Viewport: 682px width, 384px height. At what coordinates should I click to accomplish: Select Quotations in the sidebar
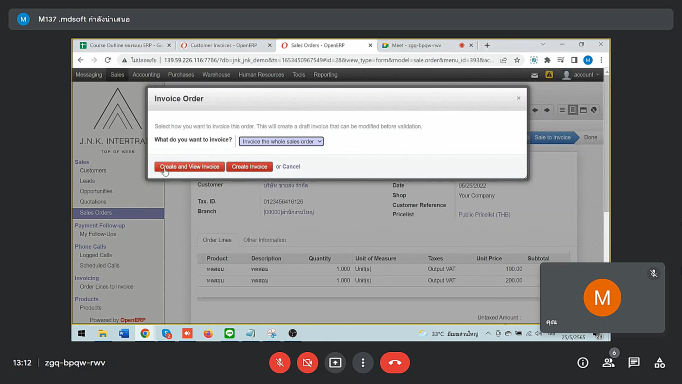click(x=93, y=202)
